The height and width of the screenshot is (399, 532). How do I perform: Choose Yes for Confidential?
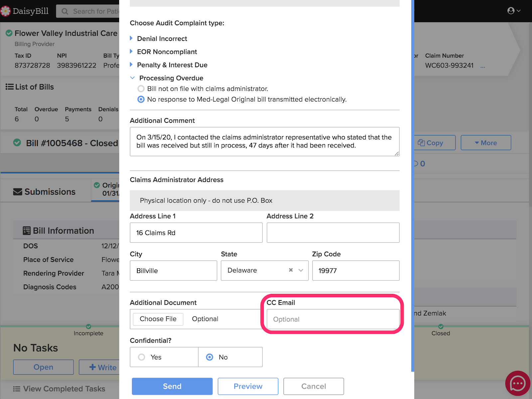[x=142, y=357]
